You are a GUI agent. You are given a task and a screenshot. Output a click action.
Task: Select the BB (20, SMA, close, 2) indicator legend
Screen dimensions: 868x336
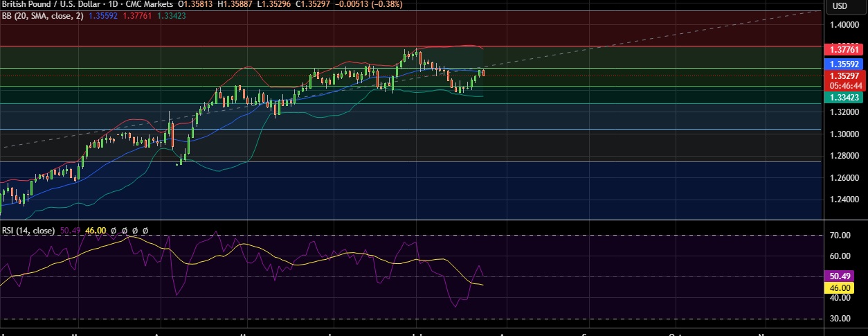[42, 15]
